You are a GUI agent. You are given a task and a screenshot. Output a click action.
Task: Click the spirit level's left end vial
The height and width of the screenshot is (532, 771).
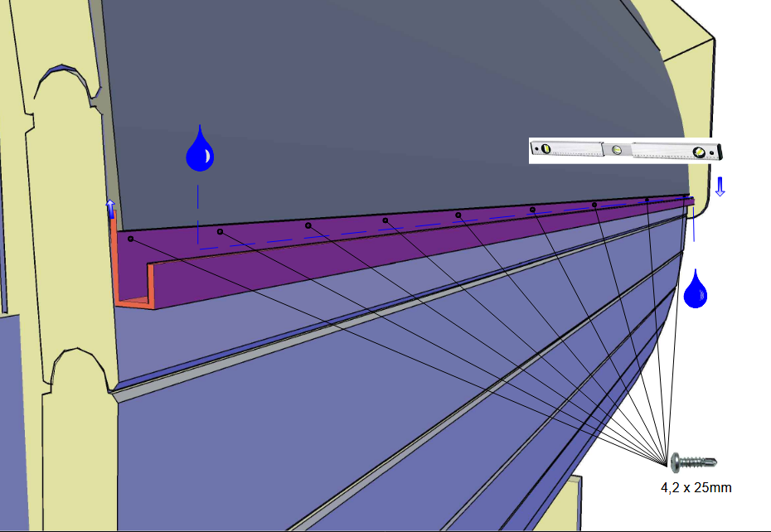coord(545,149)
